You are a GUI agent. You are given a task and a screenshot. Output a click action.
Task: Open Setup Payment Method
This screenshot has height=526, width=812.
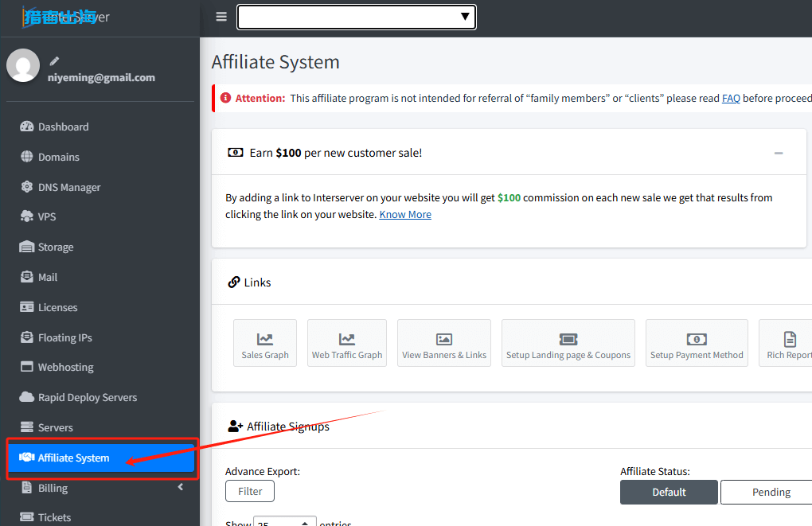[697, 343]
